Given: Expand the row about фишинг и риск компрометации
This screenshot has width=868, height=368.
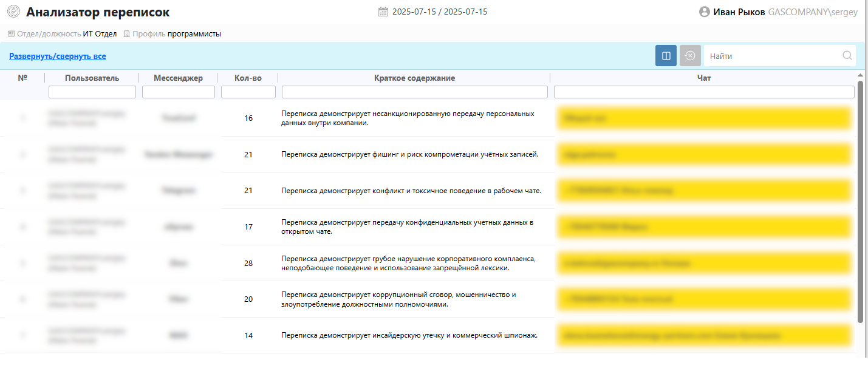Looking at the screenshot, I should 409,154.
